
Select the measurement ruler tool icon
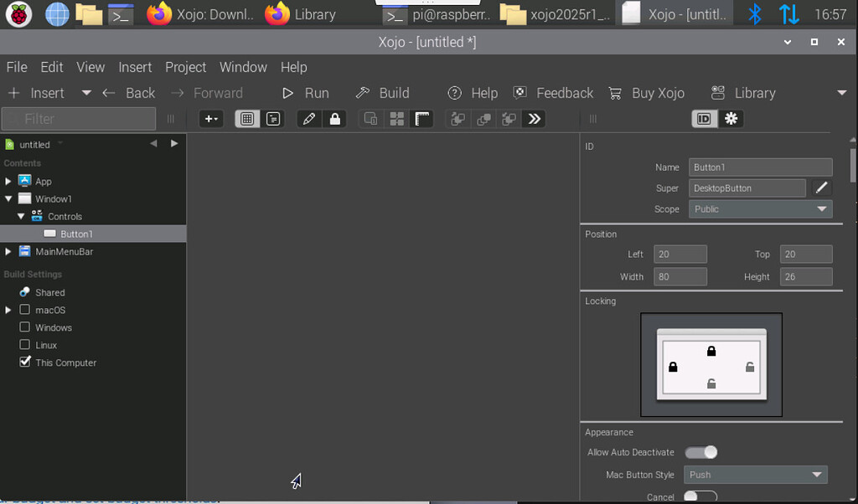tap(422, 118)
